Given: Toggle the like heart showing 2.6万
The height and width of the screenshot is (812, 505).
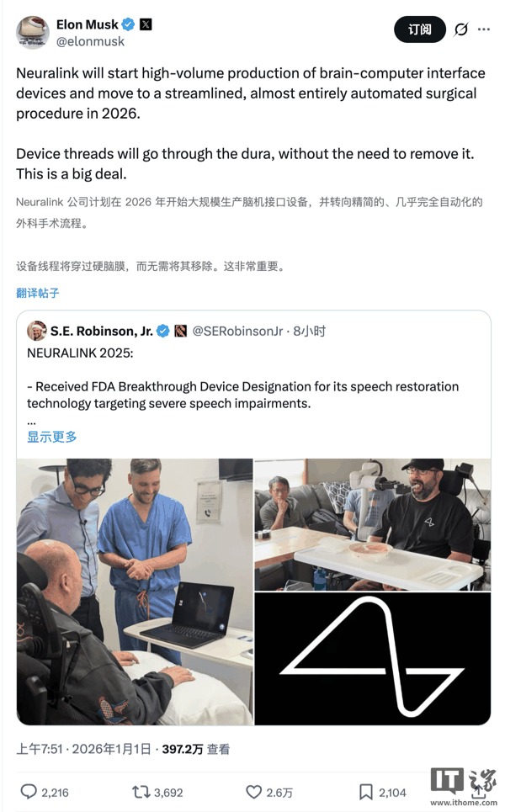Looking at the screenshot, I should pos(253,792).
